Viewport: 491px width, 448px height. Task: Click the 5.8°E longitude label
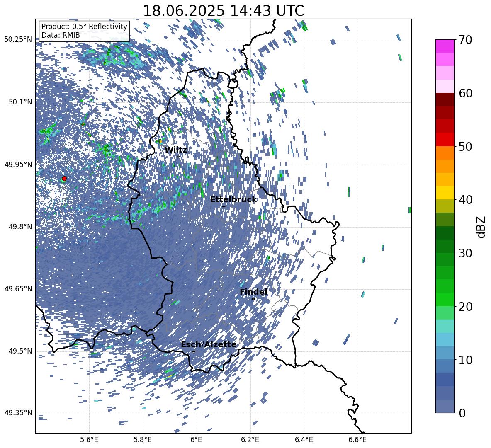143,440
